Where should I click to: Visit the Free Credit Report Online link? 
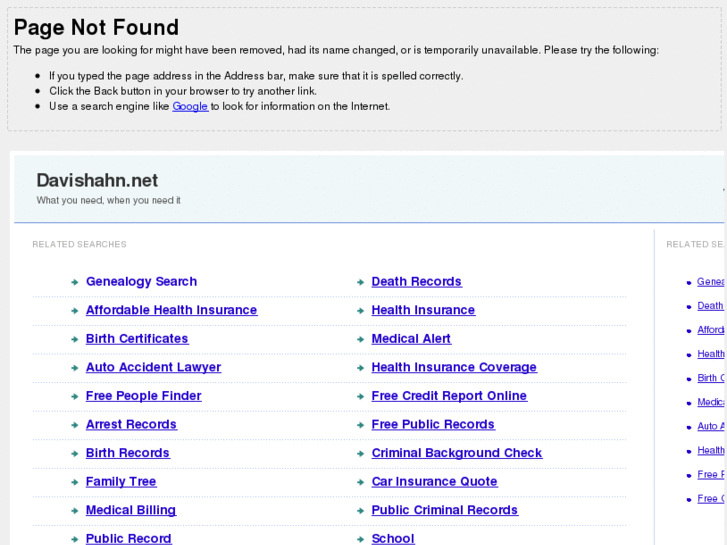point(448,396)
